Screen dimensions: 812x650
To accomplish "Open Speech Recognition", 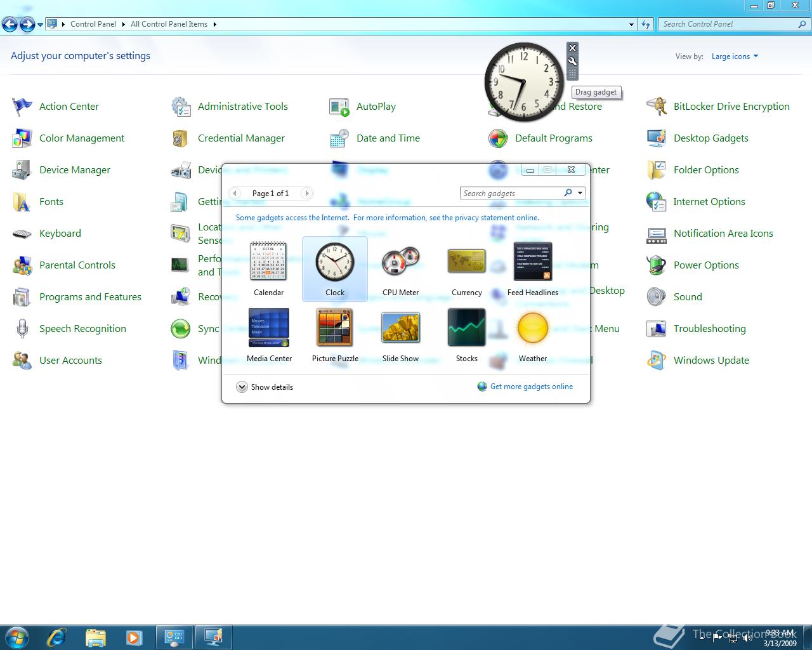I will (x=69, y=329).
